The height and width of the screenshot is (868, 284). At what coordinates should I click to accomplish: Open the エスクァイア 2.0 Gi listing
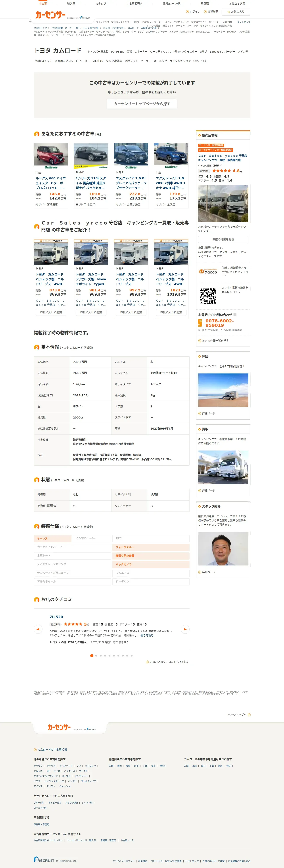(131, 183)
